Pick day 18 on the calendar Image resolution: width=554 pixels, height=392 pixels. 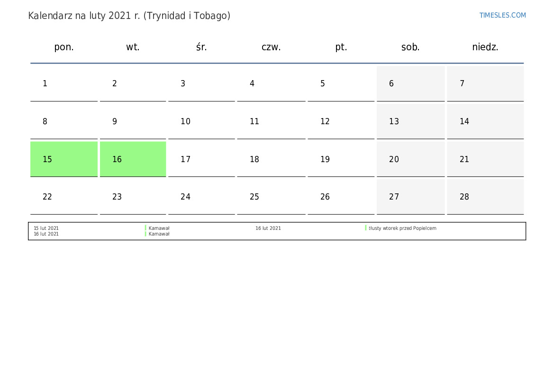(x=272, y=159)
